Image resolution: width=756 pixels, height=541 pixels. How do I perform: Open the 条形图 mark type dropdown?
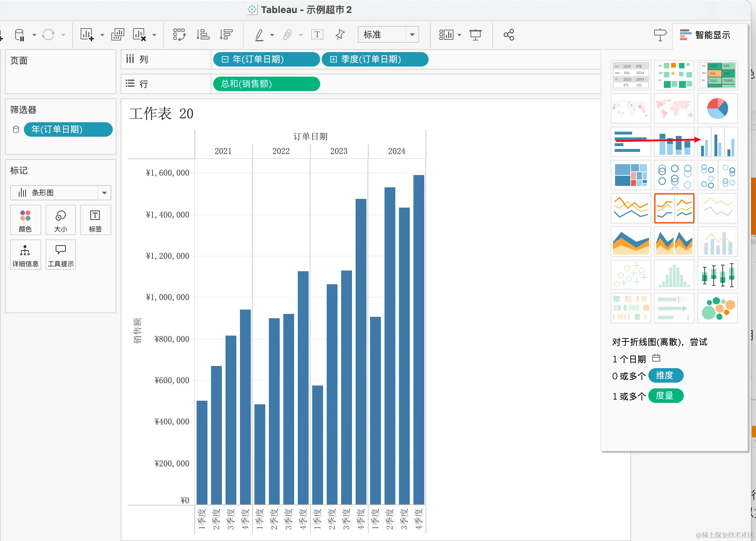[104, 193]
